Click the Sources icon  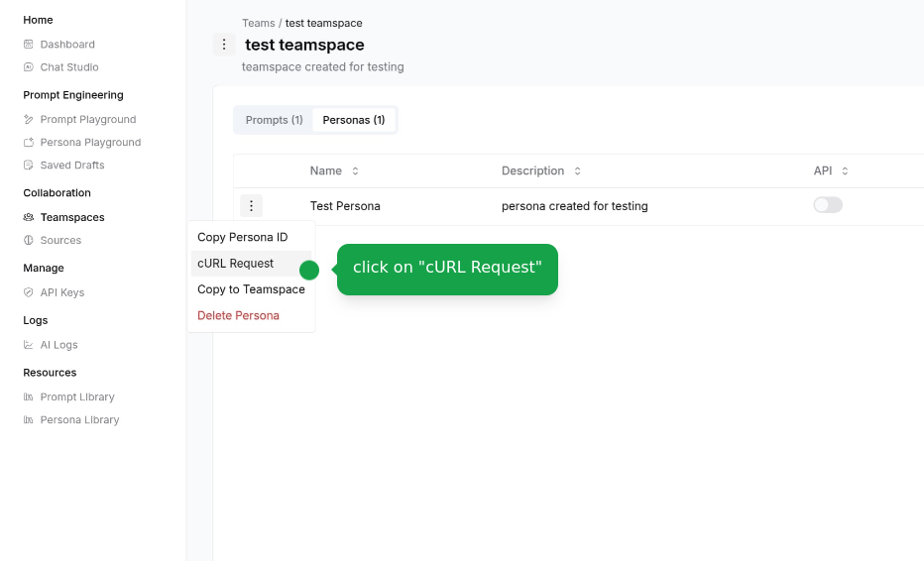click(29, 241)
